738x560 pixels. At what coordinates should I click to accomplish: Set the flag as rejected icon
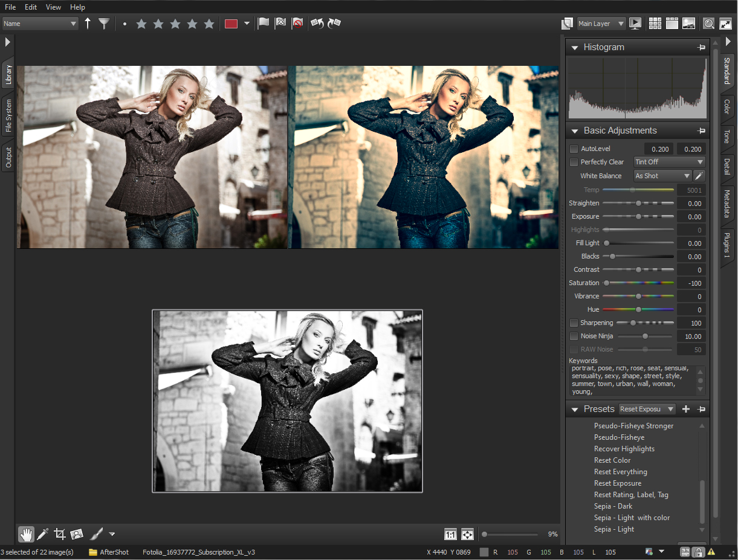[297, 24]
